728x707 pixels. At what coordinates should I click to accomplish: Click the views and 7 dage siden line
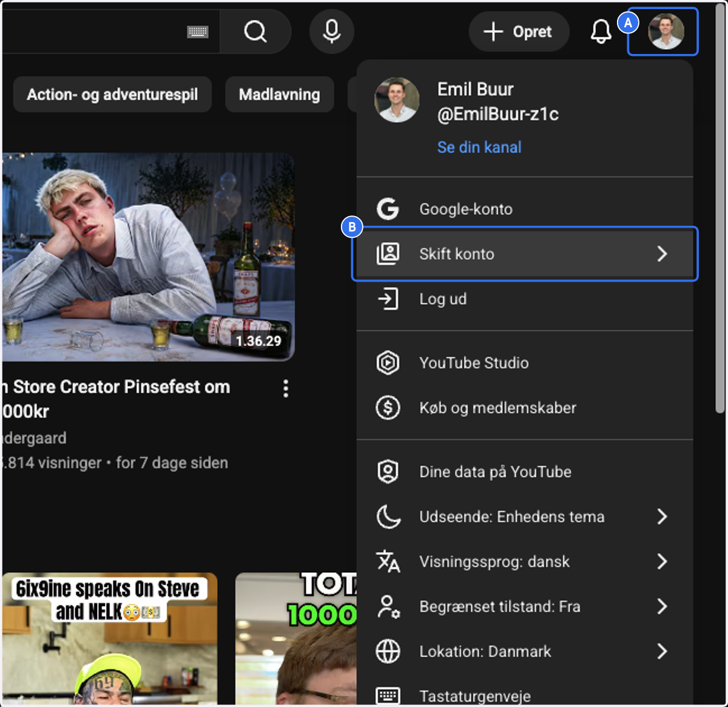pyautogui.click(x=115, y=463)
